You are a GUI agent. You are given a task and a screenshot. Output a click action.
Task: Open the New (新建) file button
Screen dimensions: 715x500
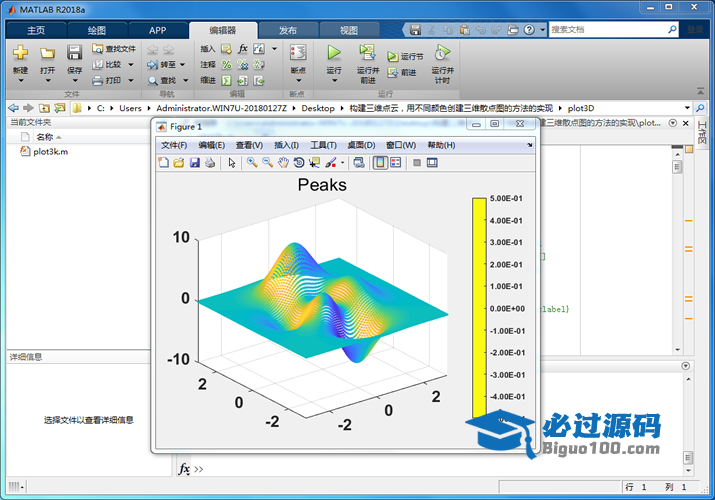tap(20, 53)
